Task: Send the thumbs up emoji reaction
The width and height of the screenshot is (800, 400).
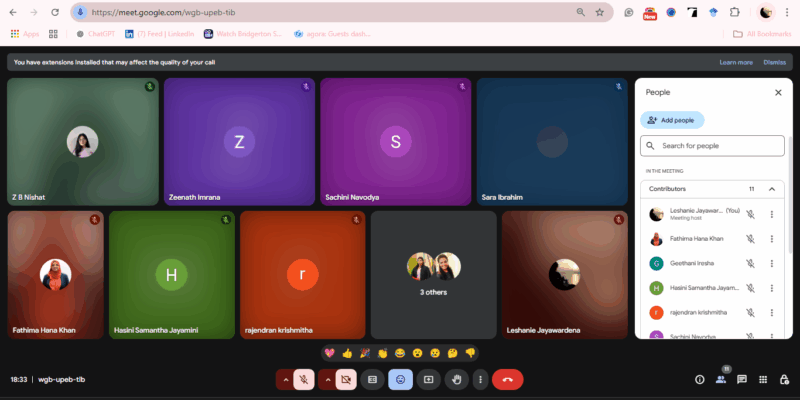Action: [347, 353]
